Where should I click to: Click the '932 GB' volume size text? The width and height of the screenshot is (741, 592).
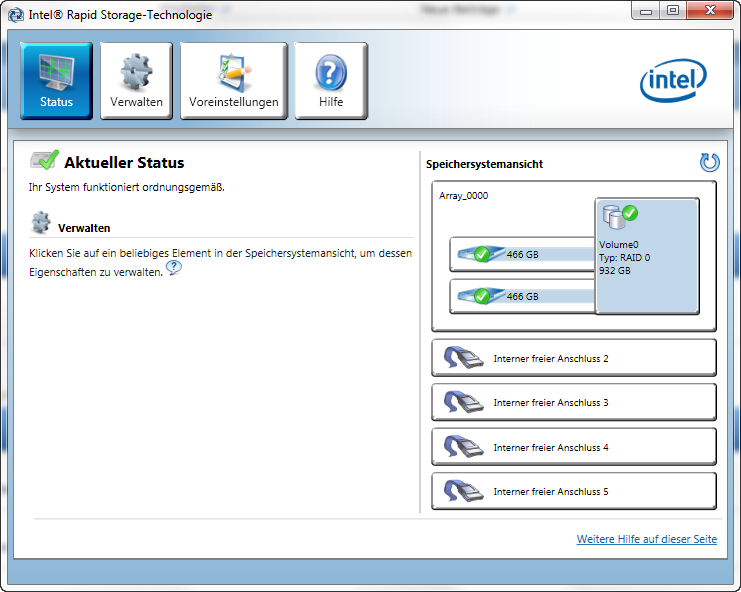[615, 271]
